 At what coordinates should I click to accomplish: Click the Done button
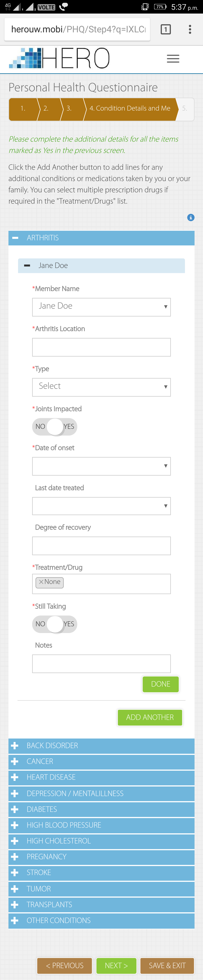click(160, 684)
